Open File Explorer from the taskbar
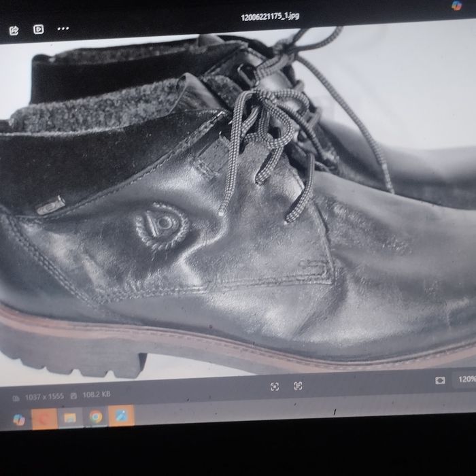The width and height of the screenshot is (476, 476). coord(70,418)
